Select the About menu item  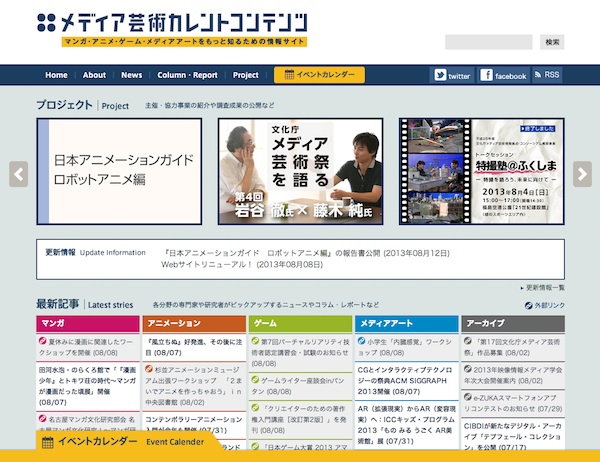coord(94,75)
